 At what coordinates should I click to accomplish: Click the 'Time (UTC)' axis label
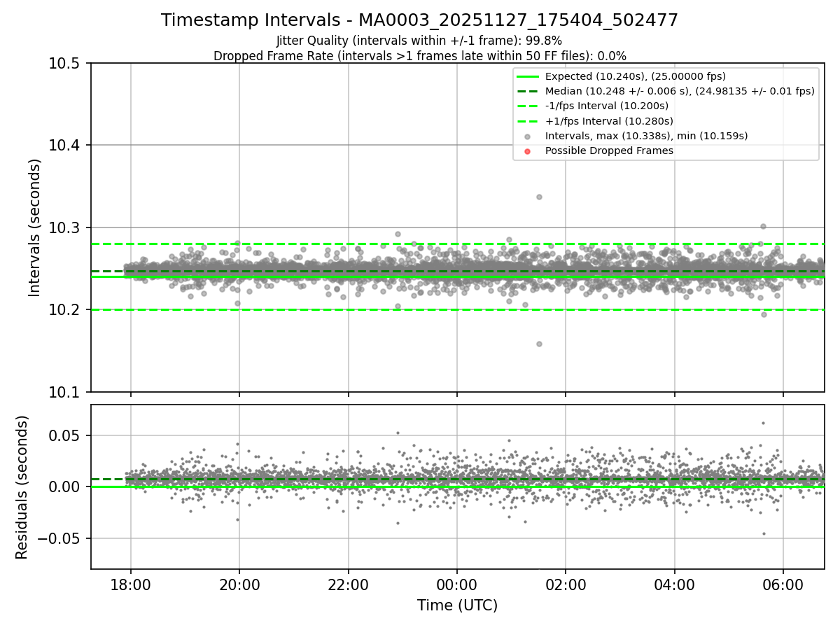(x=457, y=605)
